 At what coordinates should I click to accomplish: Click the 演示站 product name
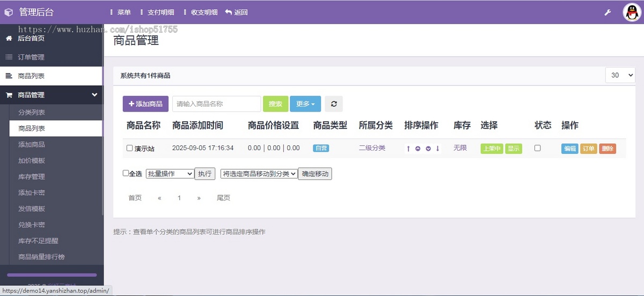(144, 149)
